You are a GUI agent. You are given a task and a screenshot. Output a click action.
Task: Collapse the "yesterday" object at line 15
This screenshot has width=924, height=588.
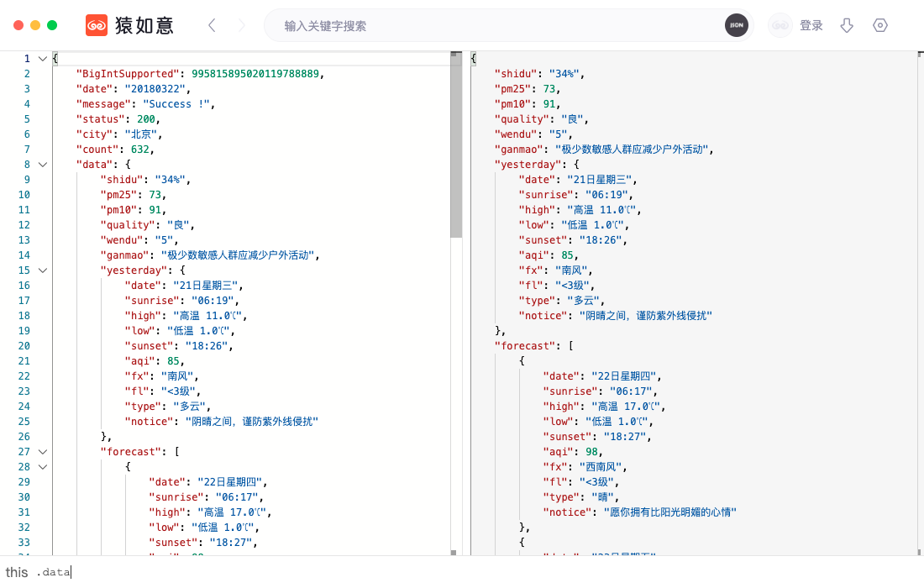[43, 270]
